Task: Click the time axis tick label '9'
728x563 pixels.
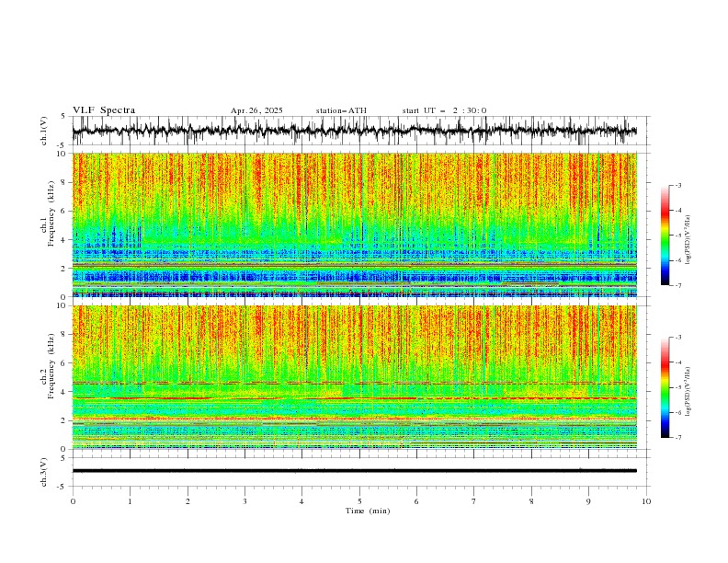Action: coord(588,501)
